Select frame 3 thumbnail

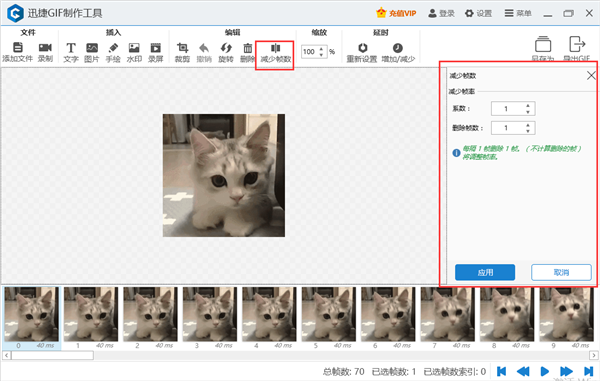click(210, 314)
